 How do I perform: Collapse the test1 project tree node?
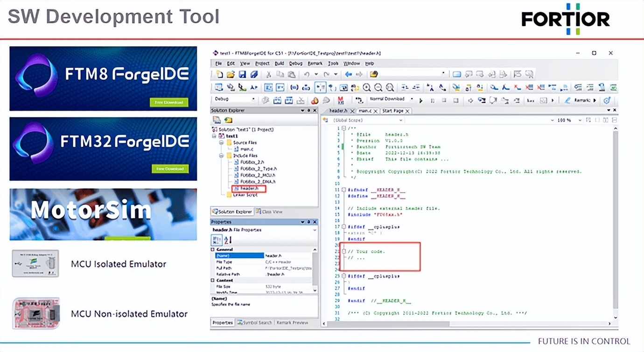point(215,136)
